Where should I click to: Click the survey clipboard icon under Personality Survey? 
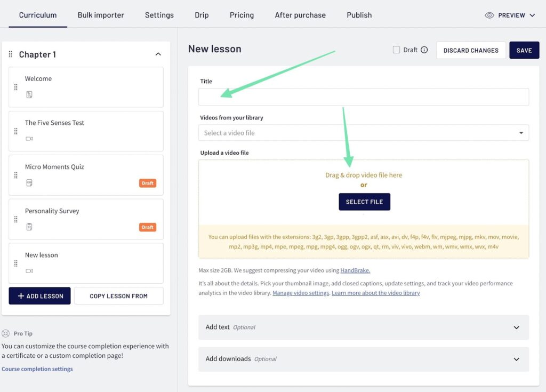pos(29,227)
